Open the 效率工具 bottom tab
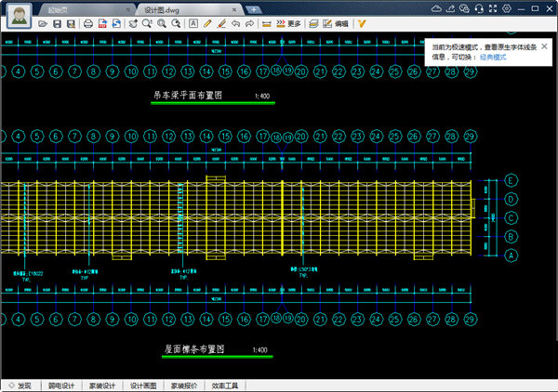The image size is (558, 392). click(225, 385)
